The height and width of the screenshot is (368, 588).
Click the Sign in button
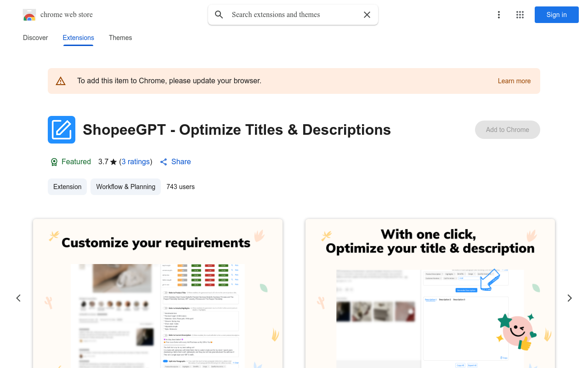click(x=557, y=15)
